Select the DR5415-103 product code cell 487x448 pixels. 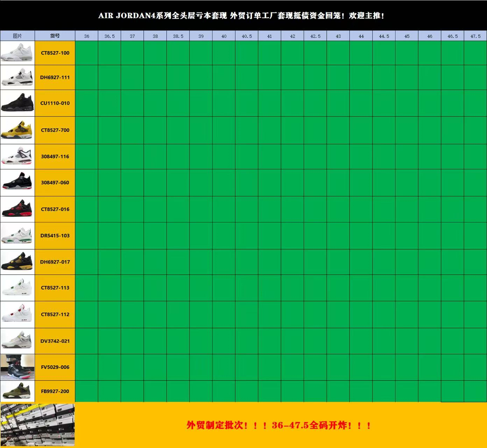click(x=55, y=236)
